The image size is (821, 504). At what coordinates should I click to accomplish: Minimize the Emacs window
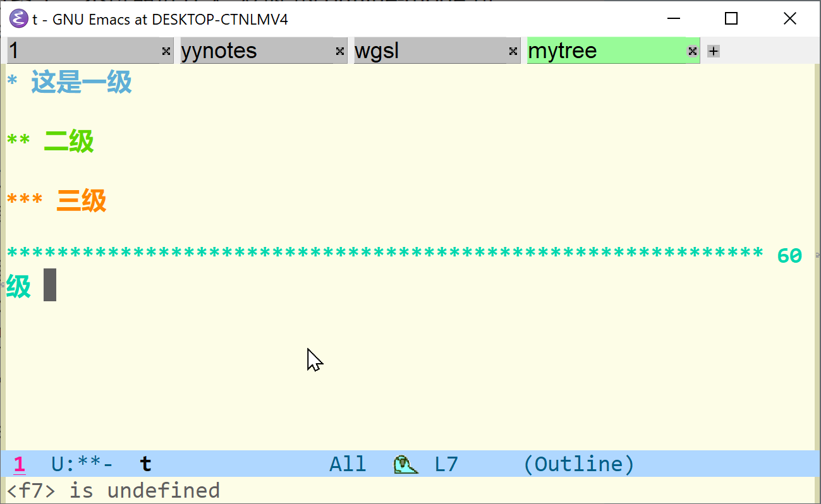673,19
